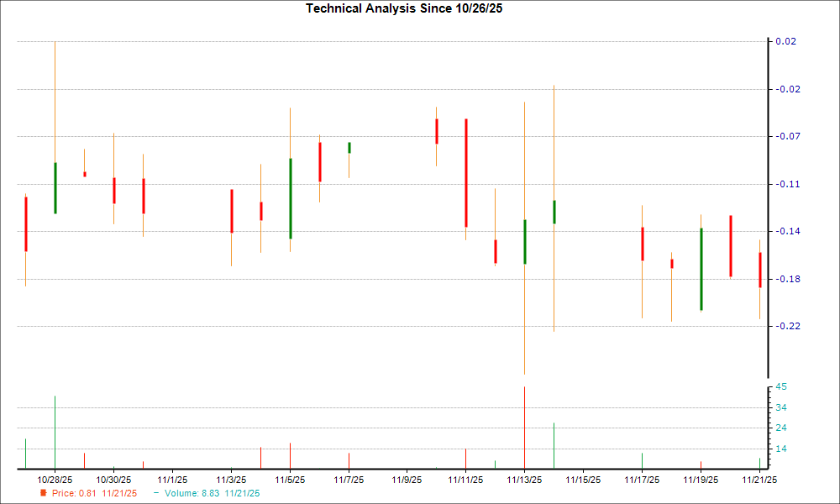
Task: Click the green candle near 11/5/25
Action: [x=290, y=197]
